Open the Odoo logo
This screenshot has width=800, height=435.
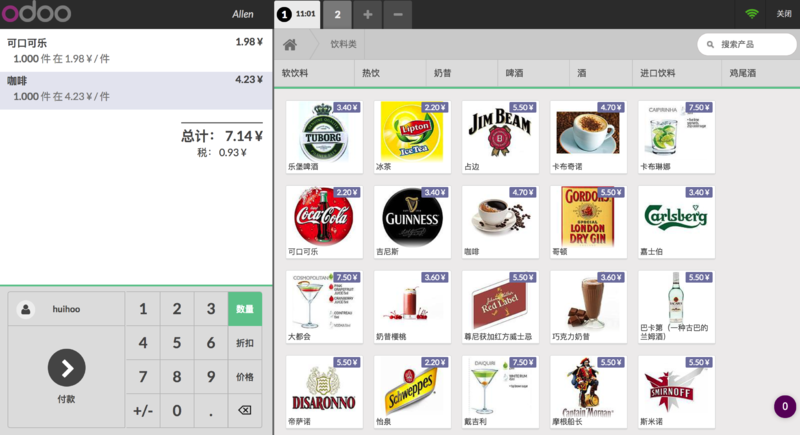[x=36, y=13]
